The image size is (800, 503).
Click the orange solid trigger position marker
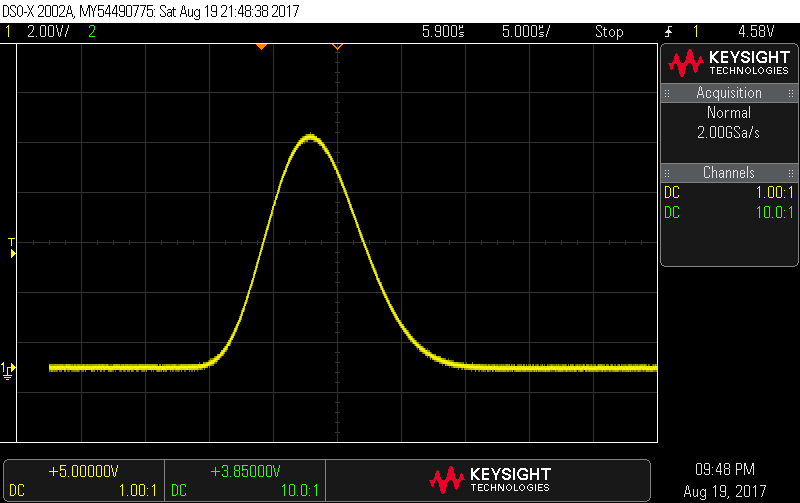(x=261, y=47)
